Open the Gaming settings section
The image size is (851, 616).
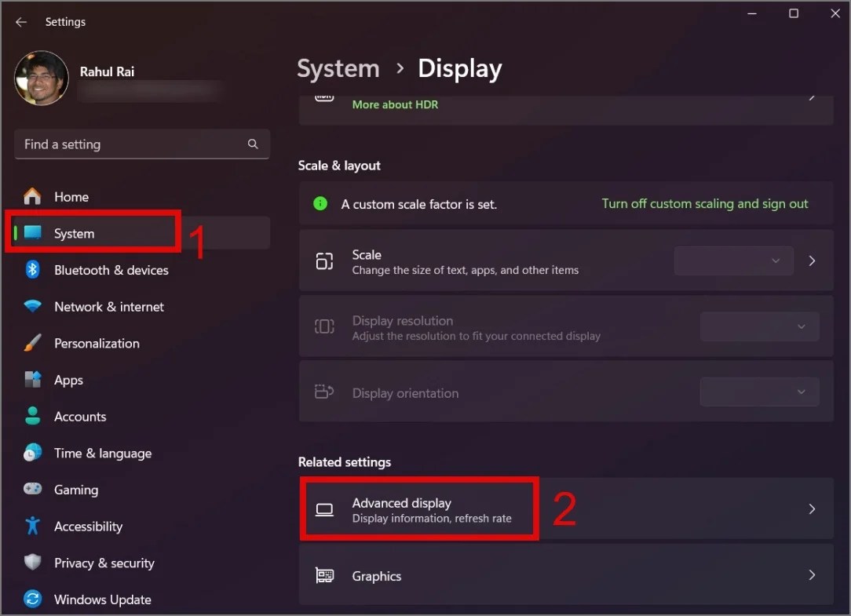coord(76,490)
